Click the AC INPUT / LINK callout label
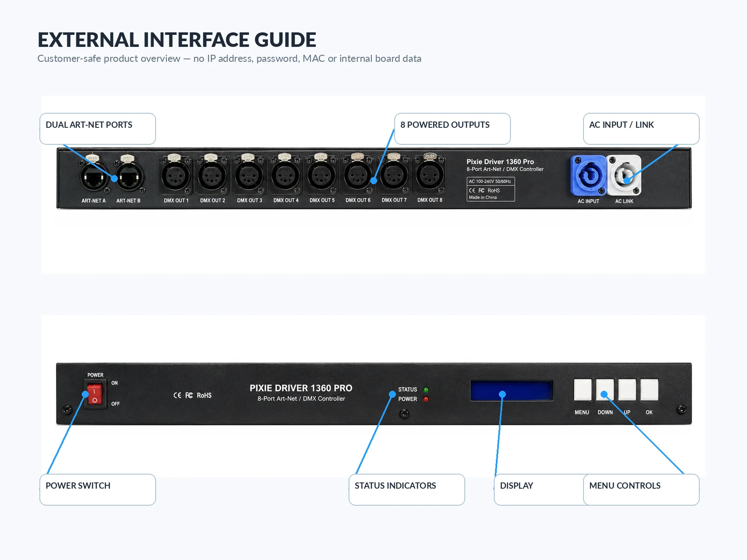This screenshot has width=747, height=560. 641,129
